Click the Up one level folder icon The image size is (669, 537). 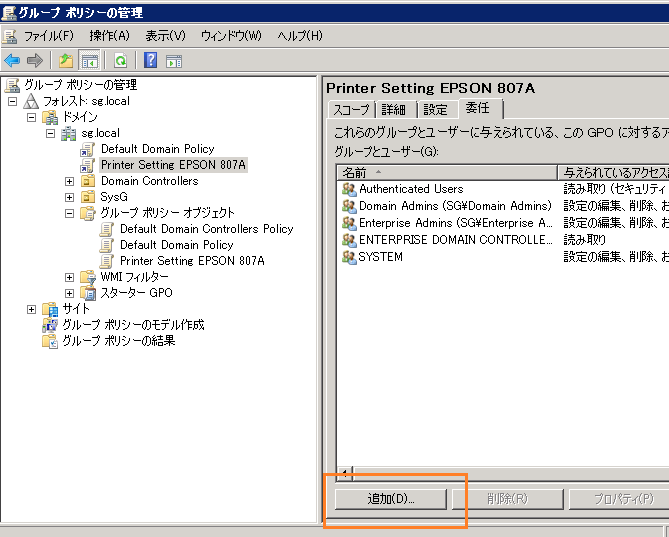(x=66, y=61)
